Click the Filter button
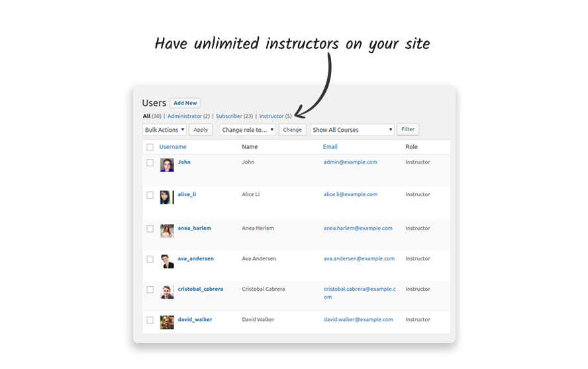The image size is (588, 369). point(408,129)
